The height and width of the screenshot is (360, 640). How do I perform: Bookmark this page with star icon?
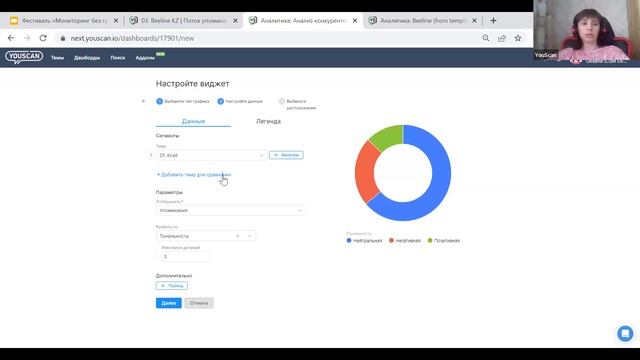tap(518, 38)
